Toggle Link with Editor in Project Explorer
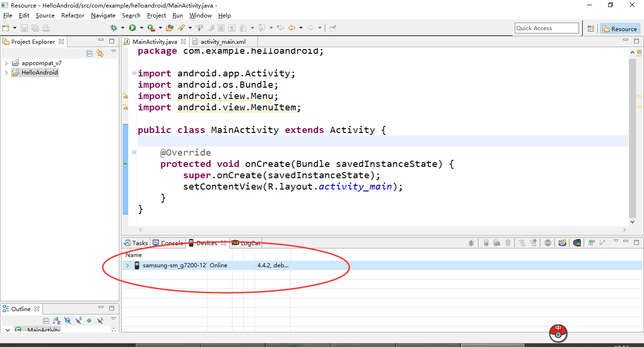The width and height of the screenshot is (644, 347). 100,53
